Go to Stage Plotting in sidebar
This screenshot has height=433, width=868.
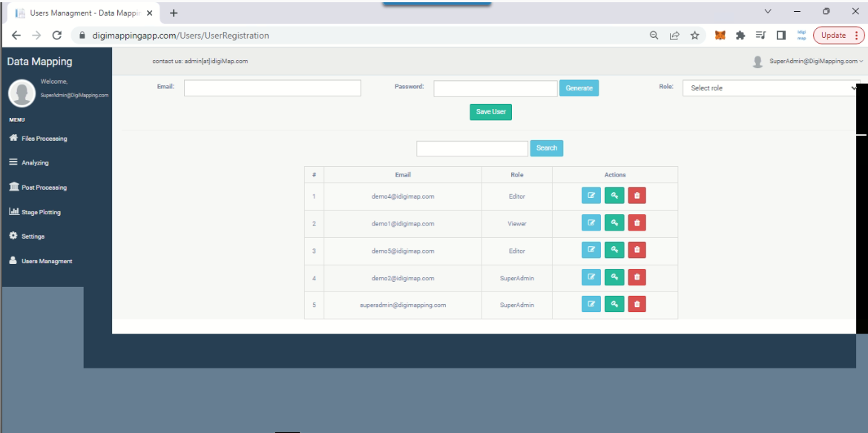(41, 212)
